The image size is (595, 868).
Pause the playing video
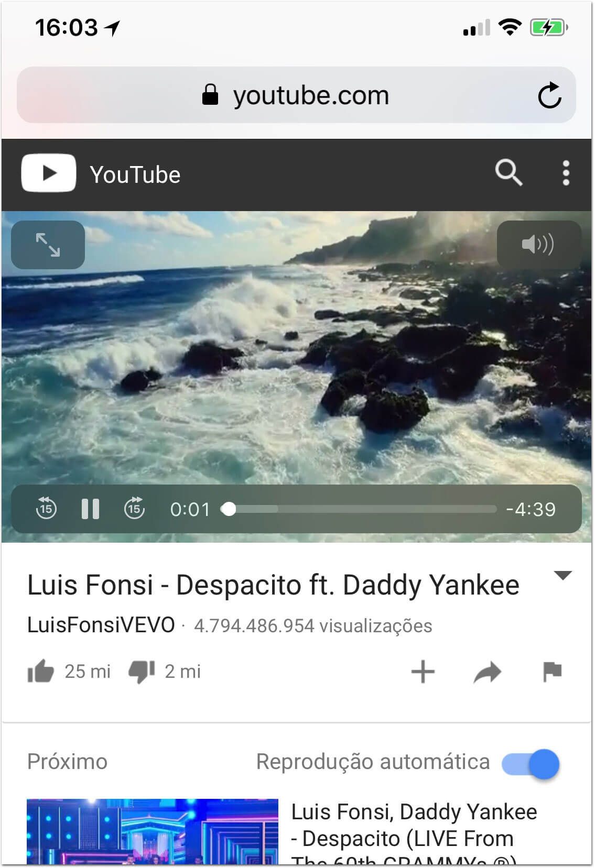pyautogui.click(x=90, y=509)
